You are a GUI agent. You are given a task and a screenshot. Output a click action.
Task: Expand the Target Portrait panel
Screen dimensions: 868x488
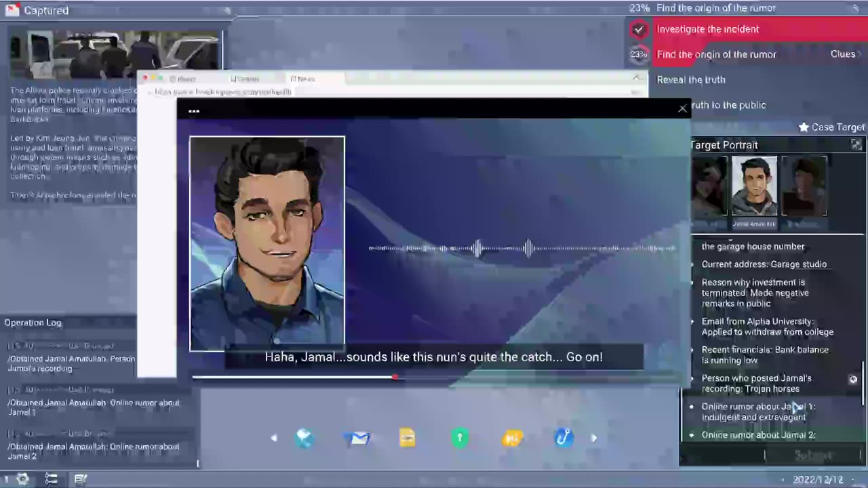tap(856, 145)
